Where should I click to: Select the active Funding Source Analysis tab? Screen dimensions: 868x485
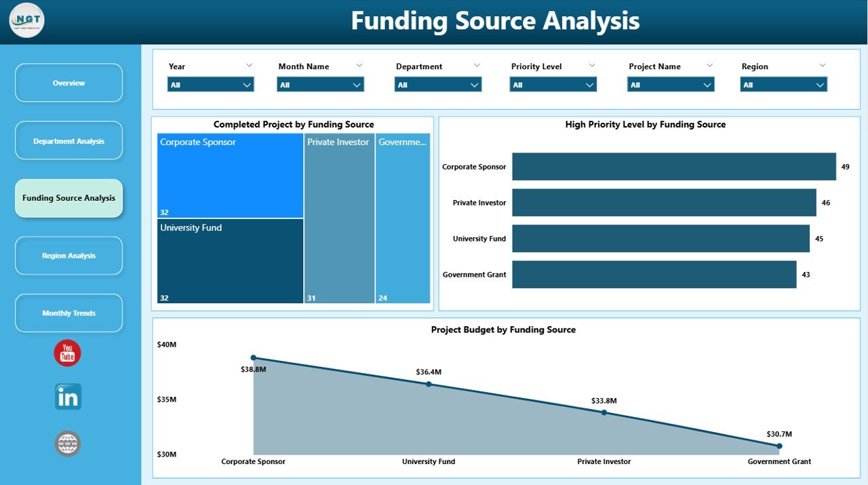68,197
